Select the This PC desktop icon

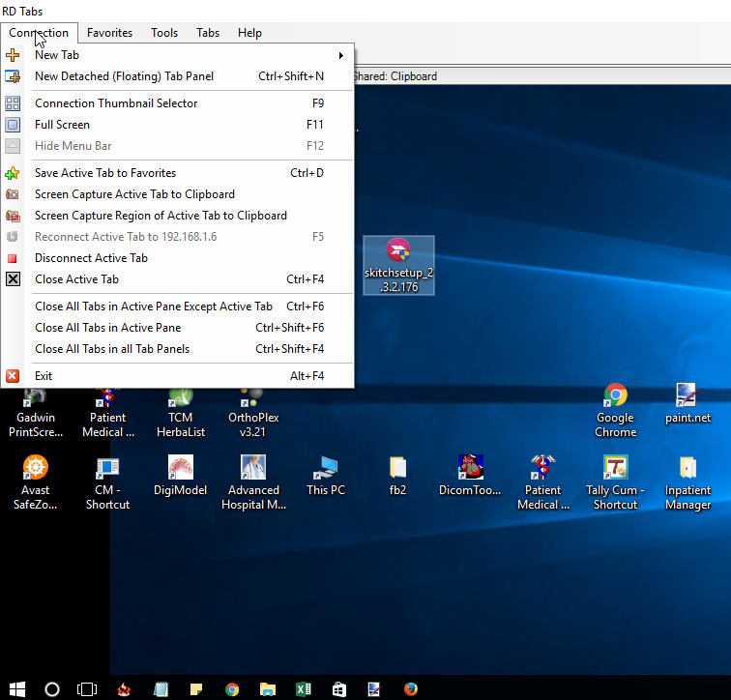coord(326,476)
